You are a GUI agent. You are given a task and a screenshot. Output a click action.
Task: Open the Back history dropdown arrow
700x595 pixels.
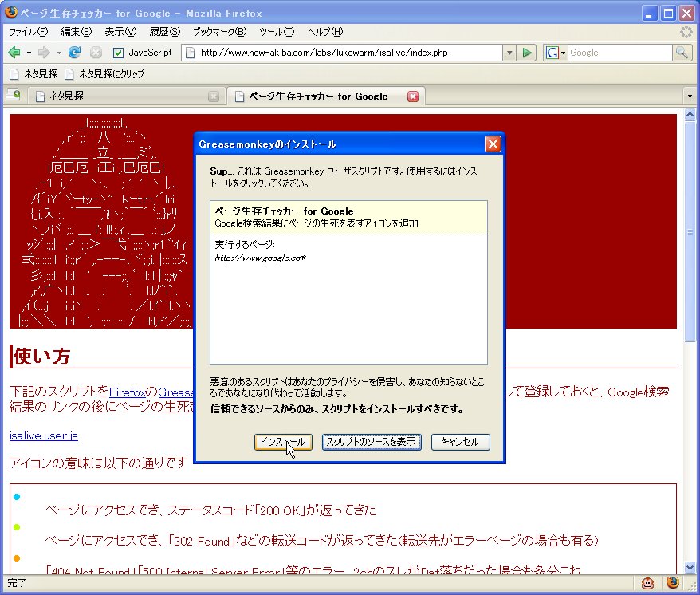click(29, 53)
